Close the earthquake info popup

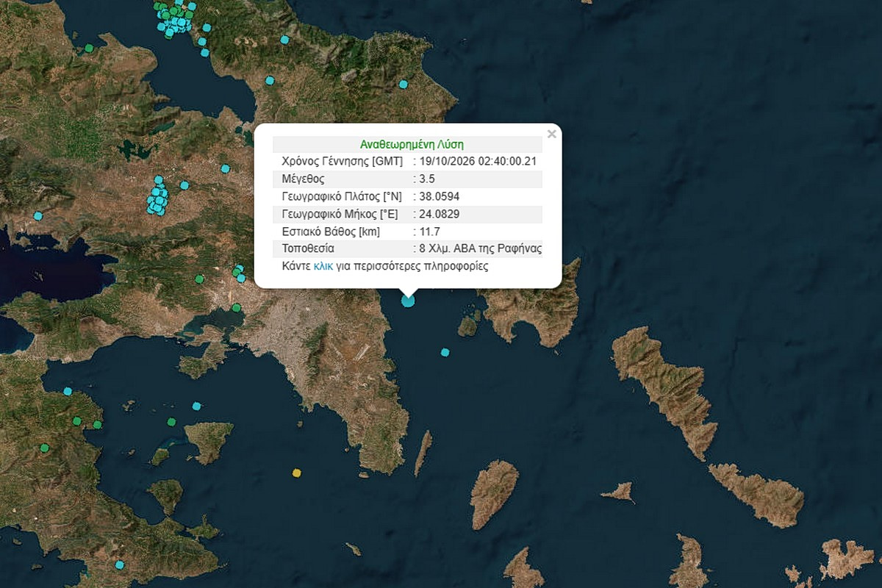click(x=552, y=134)
